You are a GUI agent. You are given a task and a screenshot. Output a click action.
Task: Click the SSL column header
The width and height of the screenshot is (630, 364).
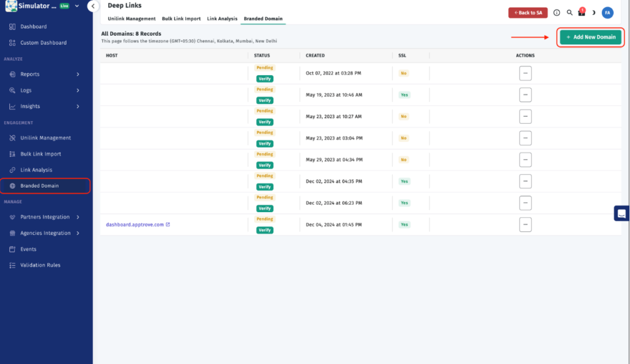click(x=402, y=55)
